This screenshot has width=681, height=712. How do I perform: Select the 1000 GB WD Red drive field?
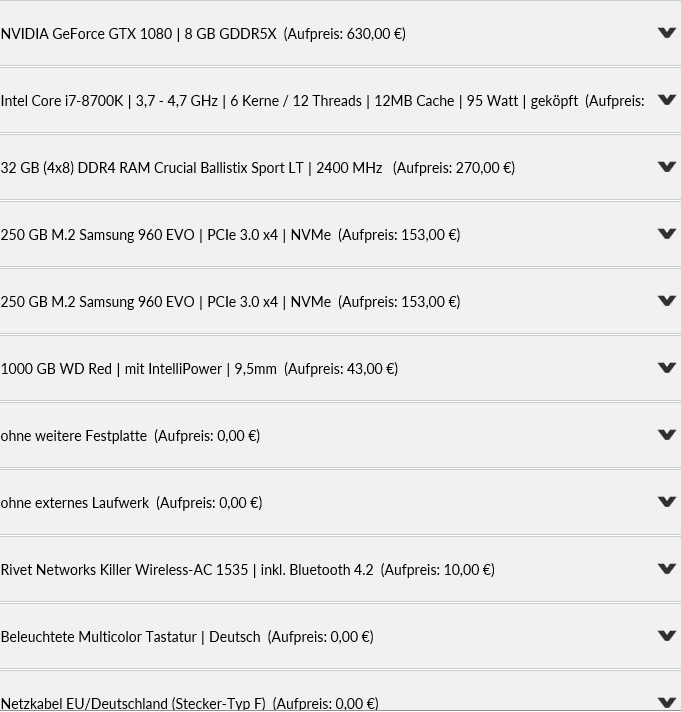click(x=340, y=368)
